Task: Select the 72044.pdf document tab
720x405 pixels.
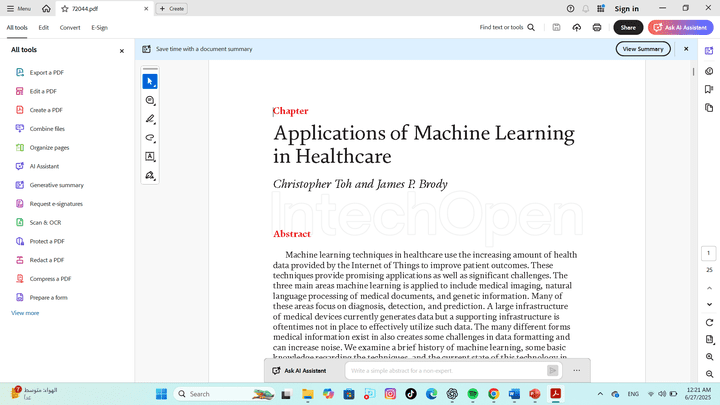Action: click(104, 9)
